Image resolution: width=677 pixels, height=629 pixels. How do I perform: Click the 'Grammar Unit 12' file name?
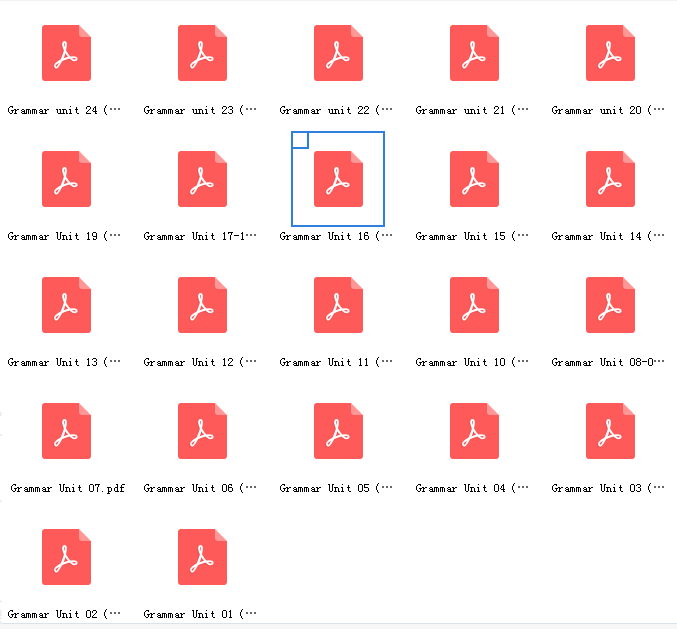click(x=200, y=363)
